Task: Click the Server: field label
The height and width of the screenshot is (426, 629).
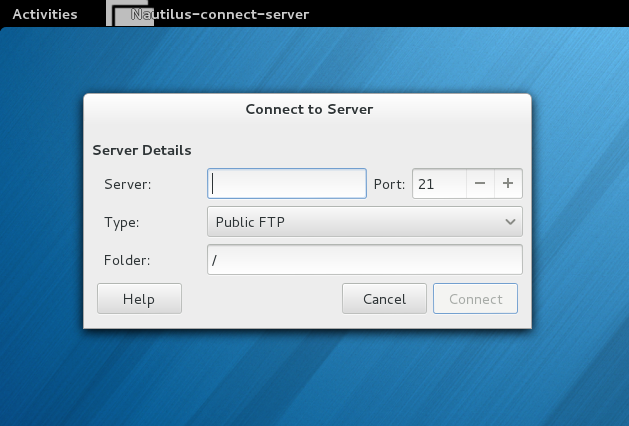Action: (x=127, y=184)
